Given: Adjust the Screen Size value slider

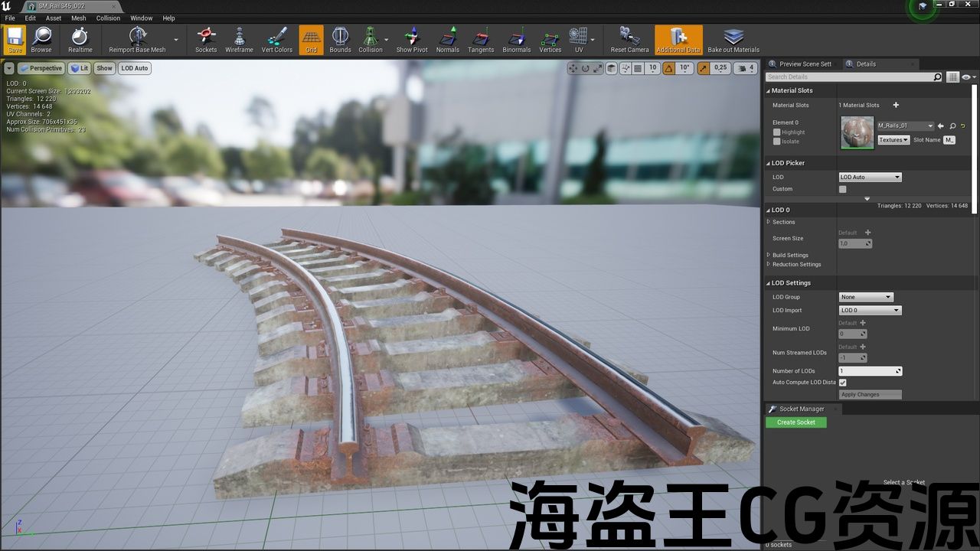Looking at the screenshot, I should tap(854, 243).
